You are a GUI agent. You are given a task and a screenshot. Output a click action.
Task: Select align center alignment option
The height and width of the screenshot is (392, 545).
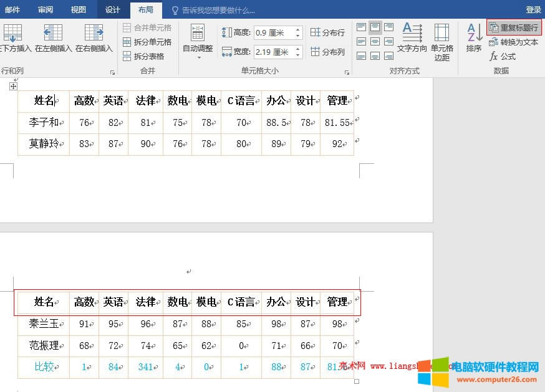pyautogui.click(x=374, y=41)
